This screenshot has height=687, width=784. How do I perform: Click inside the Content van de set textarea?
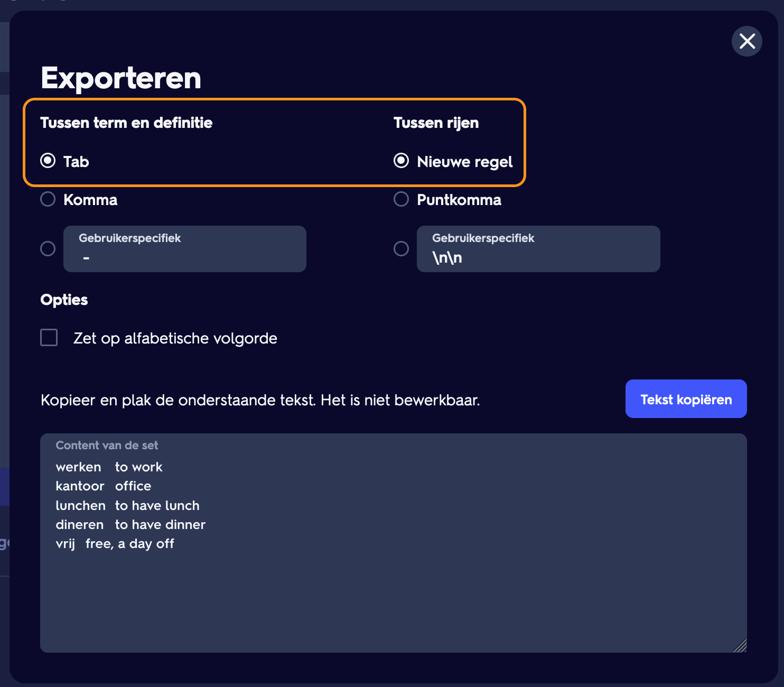pos(394,543)
